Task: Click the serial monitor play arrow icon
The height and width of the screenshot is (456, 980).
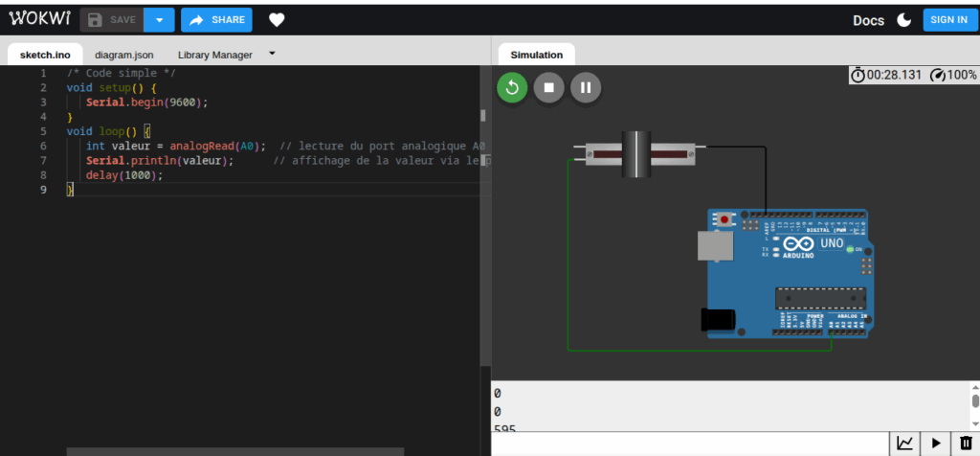Action: click(x=935, y=444)
